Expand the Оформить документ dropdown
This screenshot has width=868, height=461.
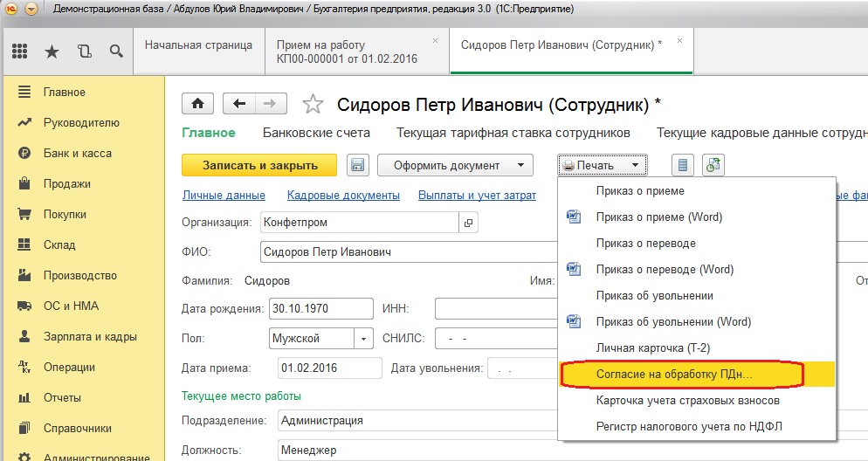(455, 165)
